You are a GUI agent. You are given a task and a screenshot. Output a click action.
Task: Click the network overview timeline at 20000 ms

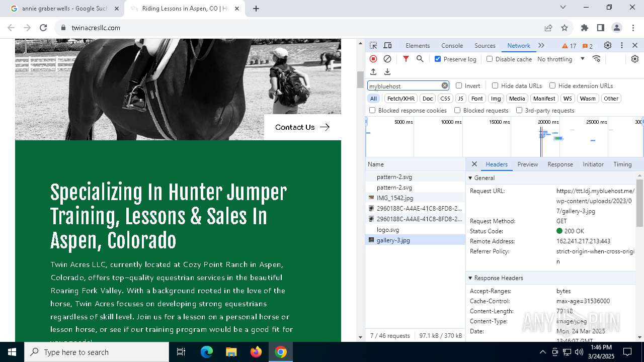click(547, 122)
